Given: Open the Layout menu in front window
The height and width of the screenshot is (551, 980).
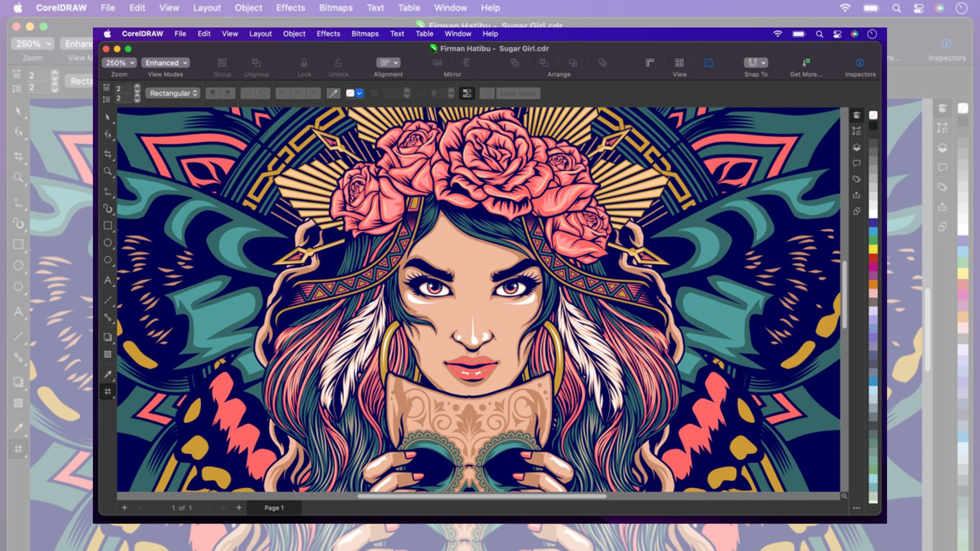Looking at the screenshot, I should click(x=260, y=34).
